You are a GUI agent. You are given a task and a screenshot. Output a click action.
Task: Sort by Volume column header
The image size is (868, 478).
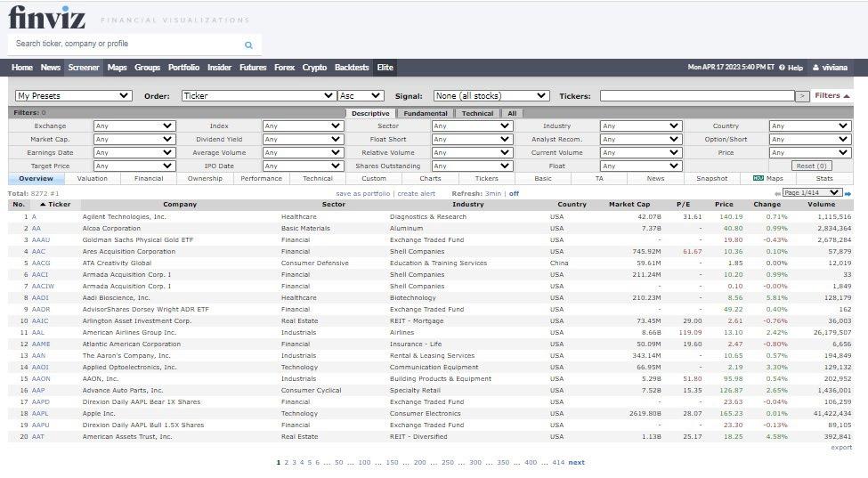click(x=821, y=205)
